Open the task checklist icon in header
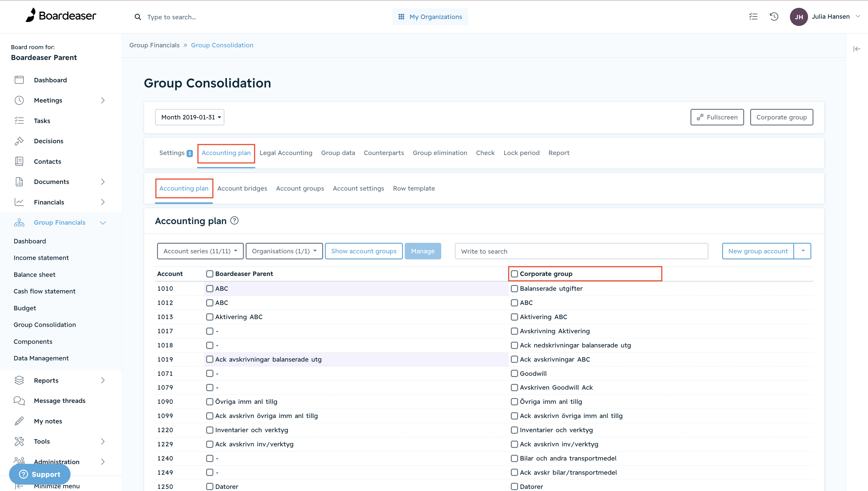The image size is (868, 491). pos(753,17)
